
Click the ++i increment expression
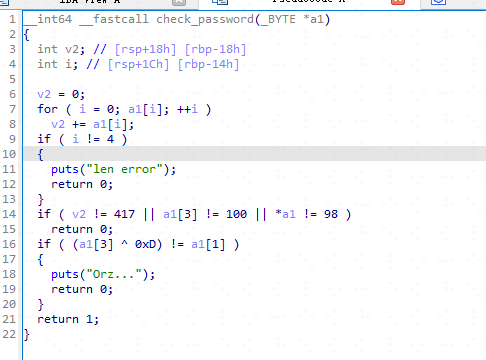click(187, 109)
